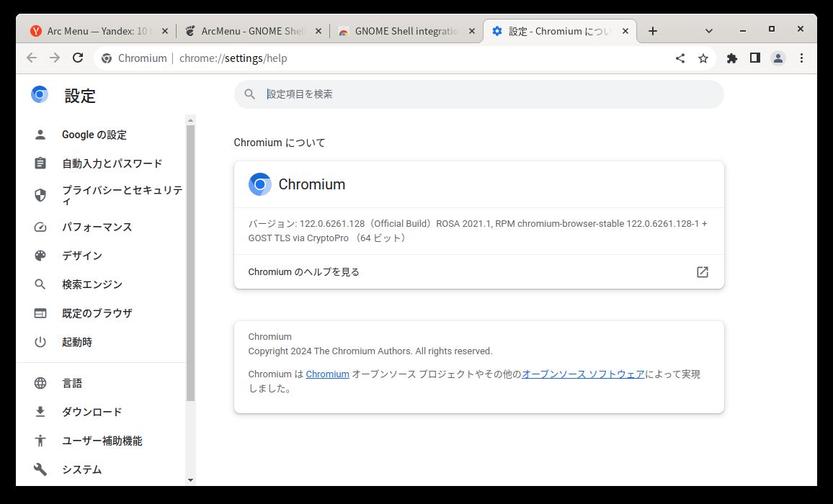Expand the tab search dropdown arrow
Image resolution: width=833 pixels, height=504 pixels.
[x=708, y=31]
